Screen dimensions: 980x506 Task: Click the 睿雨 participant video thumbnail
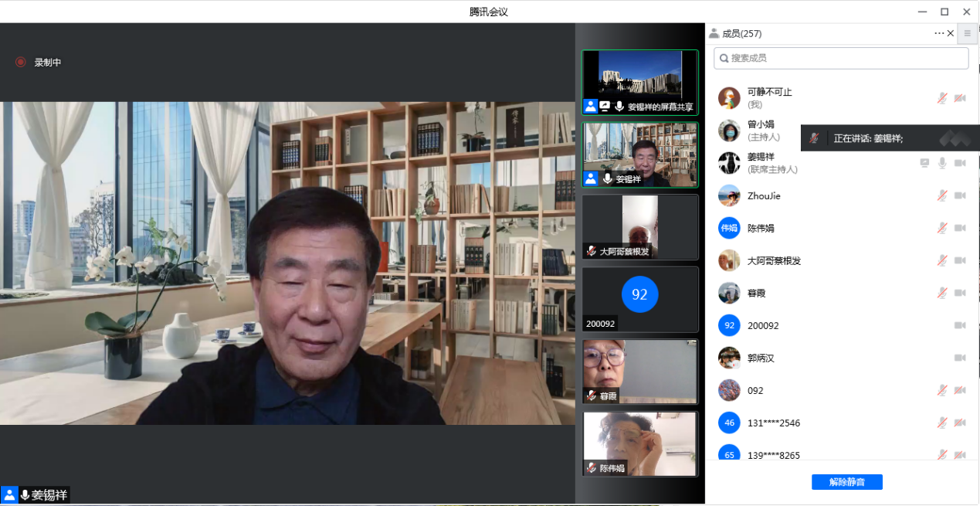point(639,371)
